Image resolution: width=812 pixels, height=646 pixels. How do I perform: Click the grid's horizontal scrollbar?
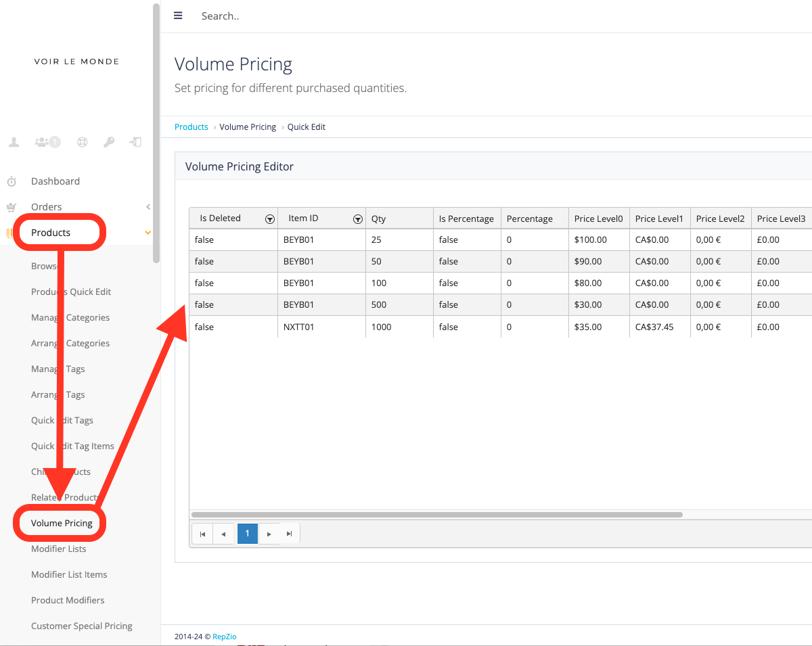pyautogui.click(x=436, y=515)
